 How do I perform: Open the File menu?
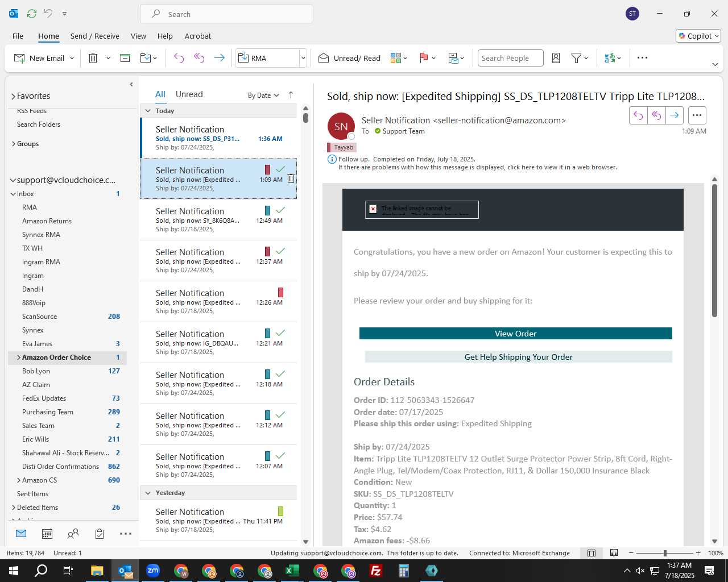[18, 36]
